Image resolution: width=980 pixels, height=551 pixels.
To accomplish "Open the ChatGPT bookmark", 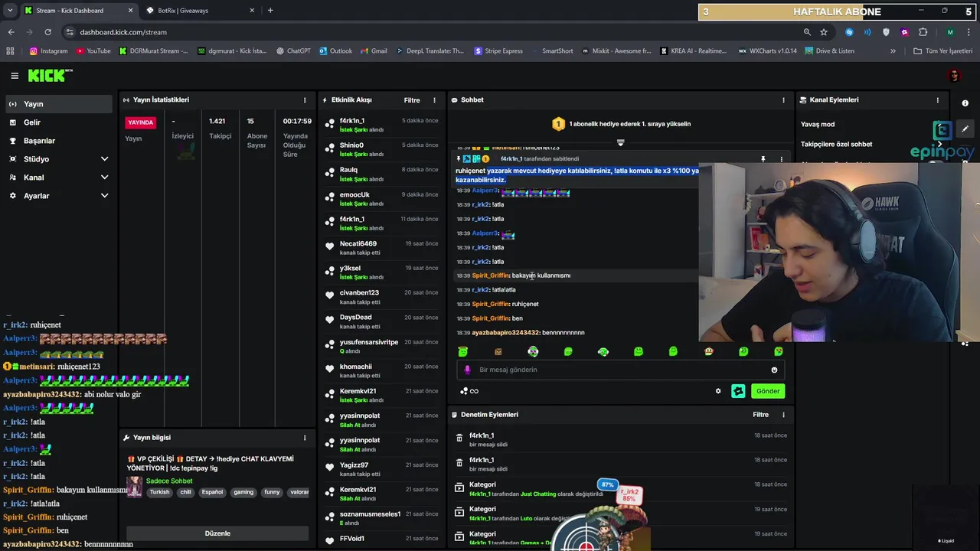I will (x=292, y=51).
